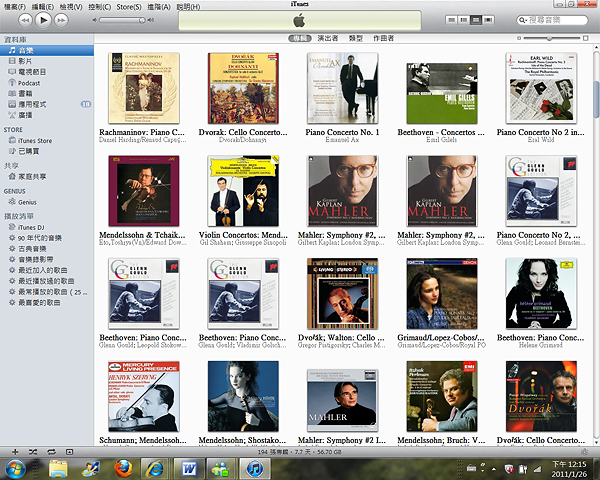This screenshot has width=600, height=480.
Task: Open the Emanuel Ax Piano Concerto No. 1 album
Action: coord(342,88)
